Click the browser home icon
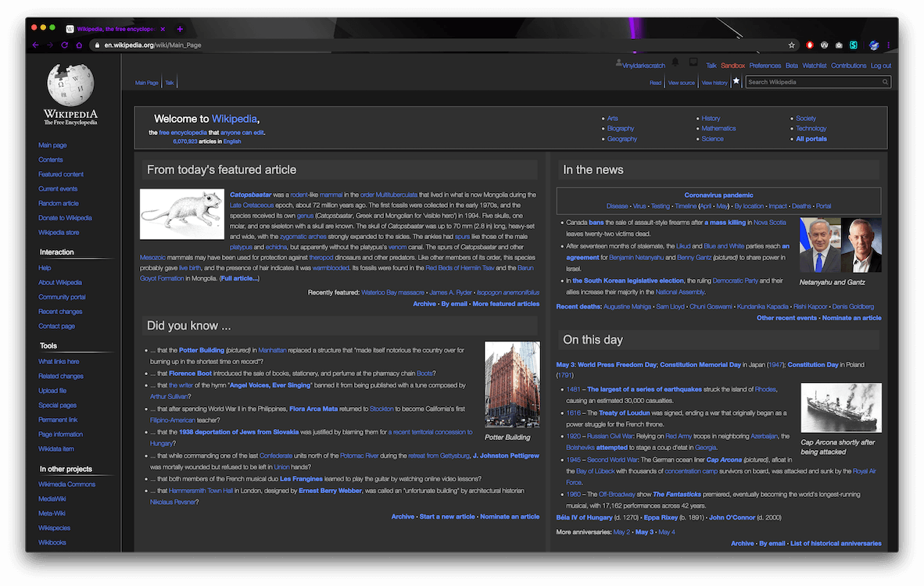Viewport: 924px width, 586px height. [78, 45]
